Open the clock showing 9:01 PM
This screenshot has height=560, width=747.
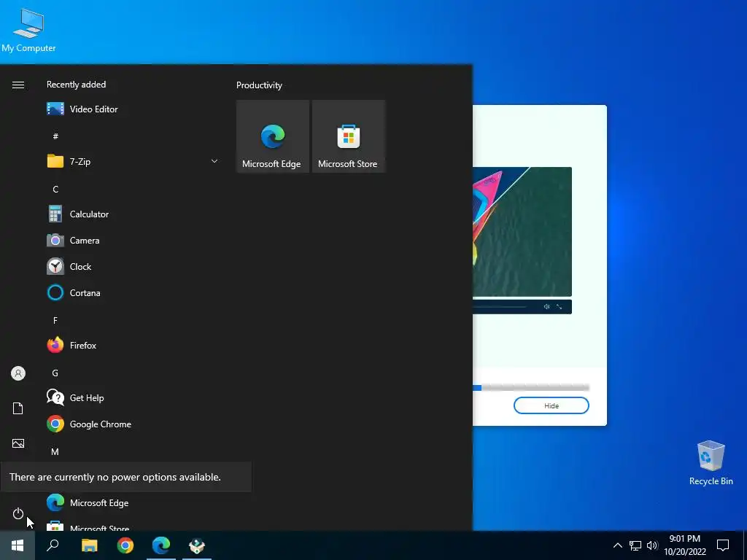pos(685,545)
